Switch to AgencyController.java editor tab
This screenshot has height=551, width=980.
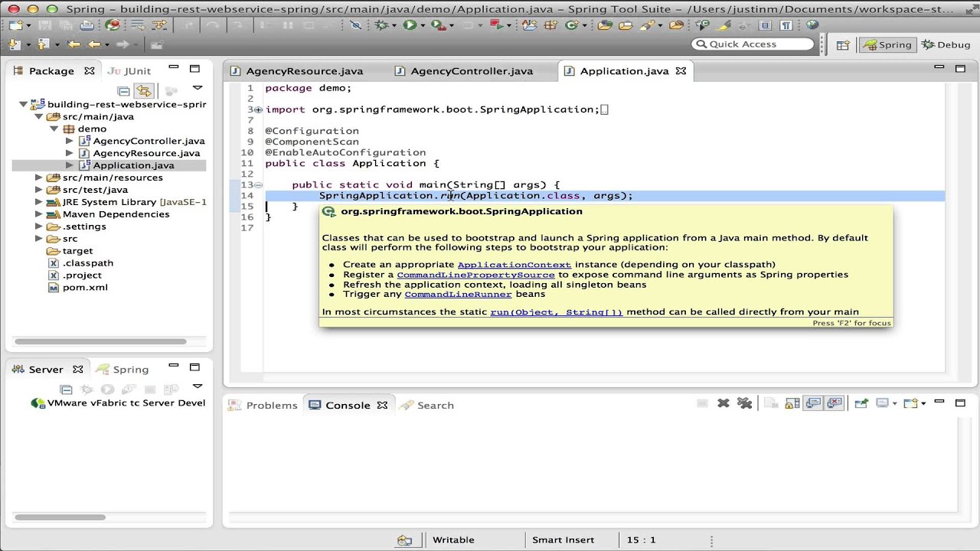tap(471, 71)
